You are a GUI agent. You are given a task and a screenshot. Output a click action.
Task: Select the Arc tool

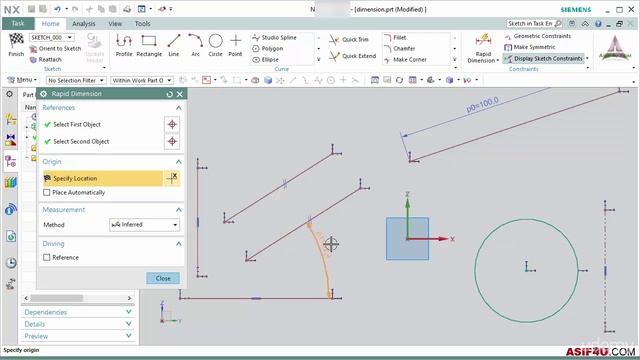point(195,45)
